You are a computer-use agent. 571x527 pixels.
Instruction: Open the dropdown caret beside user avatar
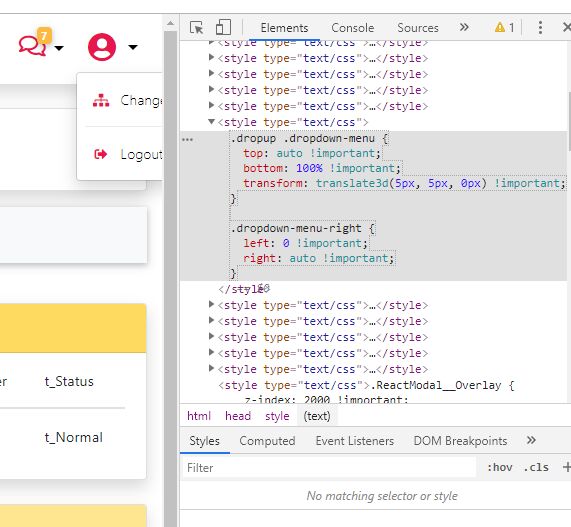[133, 47]
